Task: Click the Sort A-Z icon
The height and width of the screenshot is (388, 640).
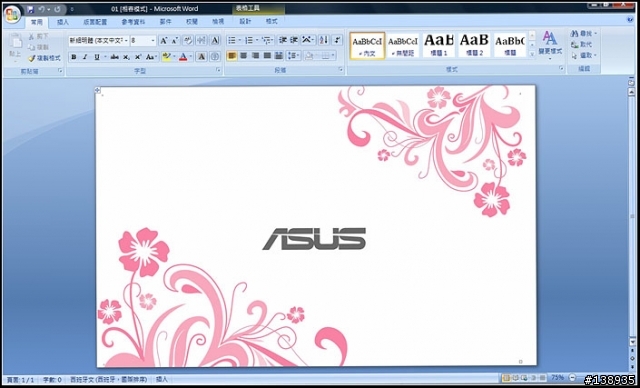Action: tap(324, 40)
